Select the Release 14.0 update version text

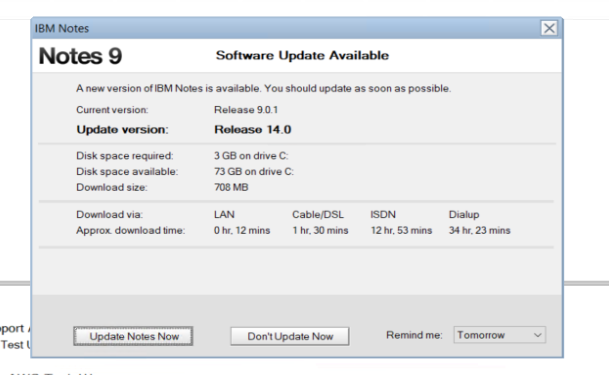click(252, 129)
